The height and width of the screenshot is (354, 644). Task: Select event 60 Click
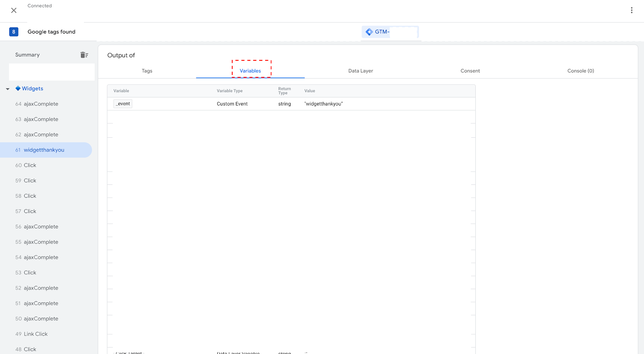click(x=30, y=165)
